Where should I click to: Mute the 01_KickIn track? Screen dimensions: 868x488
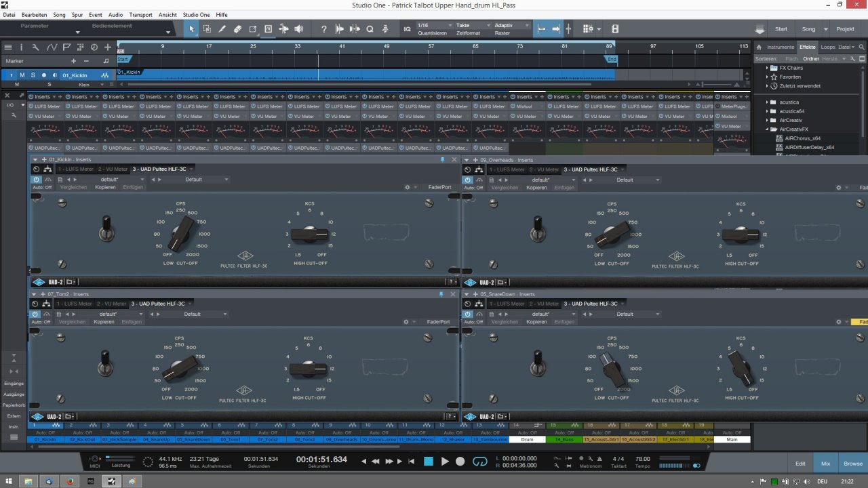[x=22, y=75]
